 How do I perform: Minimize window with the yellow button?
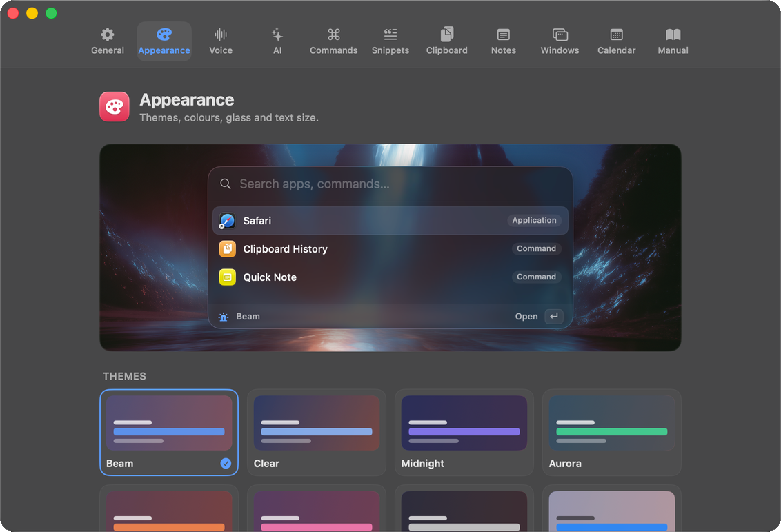click(x=32, y=13)
